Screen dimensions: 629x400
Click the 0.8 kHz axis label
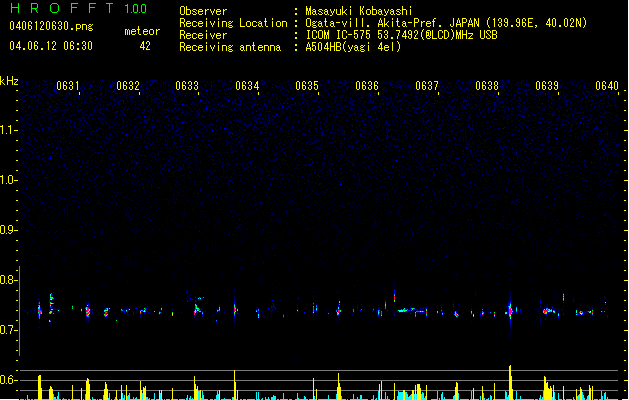click(x=8, y=280)
